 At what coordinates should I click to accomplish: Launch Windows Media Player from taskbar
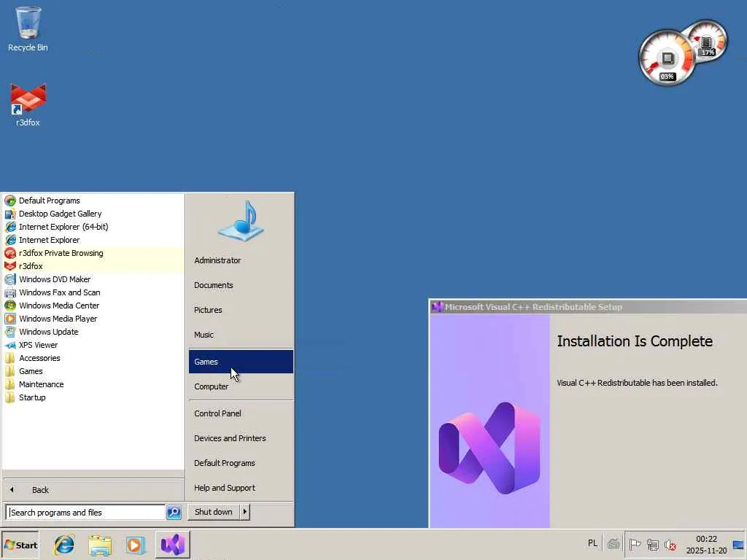135,545
